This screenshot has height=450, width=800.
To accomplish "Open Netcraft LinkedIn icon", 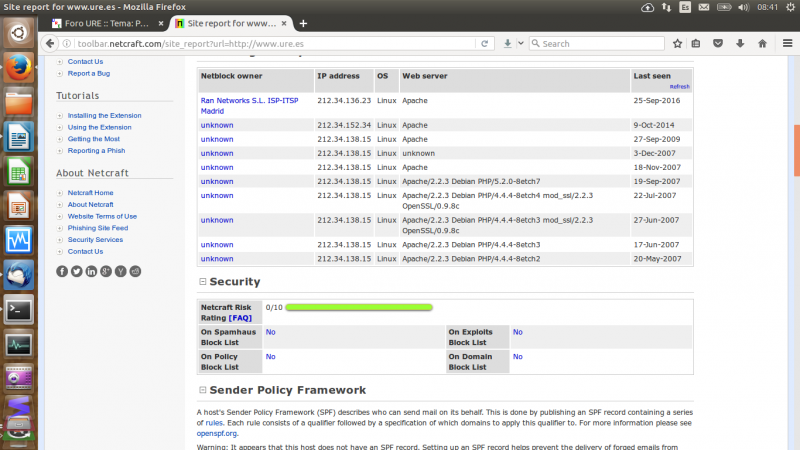I will pos(91,271).
